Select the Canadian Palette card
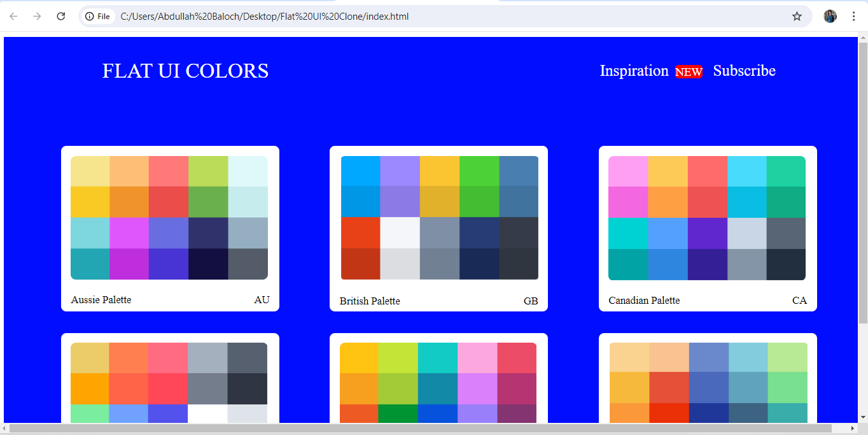 708,229
